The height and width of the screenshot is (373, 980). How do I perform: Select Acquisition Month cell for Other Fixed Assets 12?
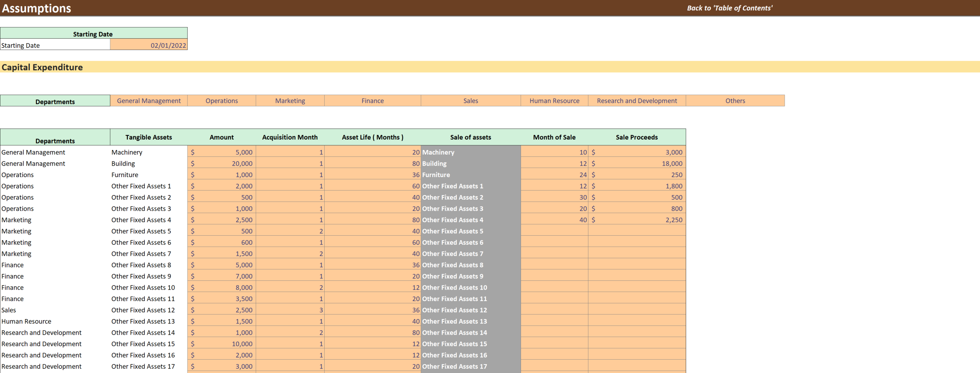pos(290,310)
